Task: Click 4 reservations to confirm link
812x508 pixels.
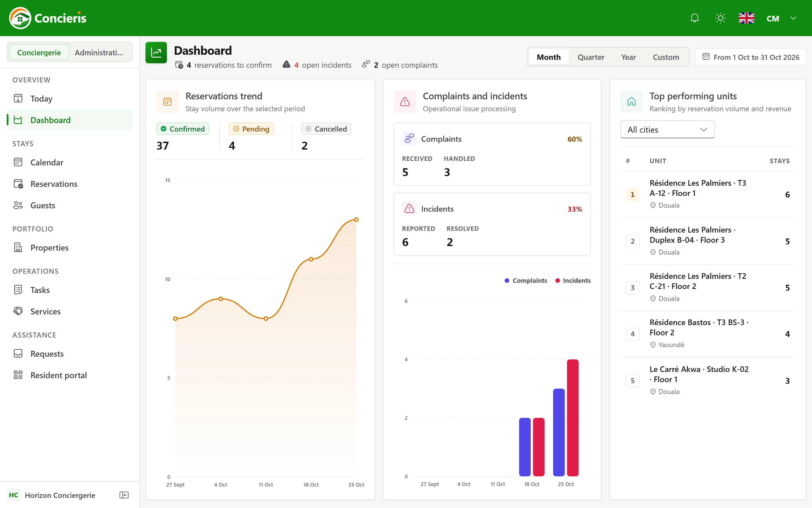Action: (224, 65)
